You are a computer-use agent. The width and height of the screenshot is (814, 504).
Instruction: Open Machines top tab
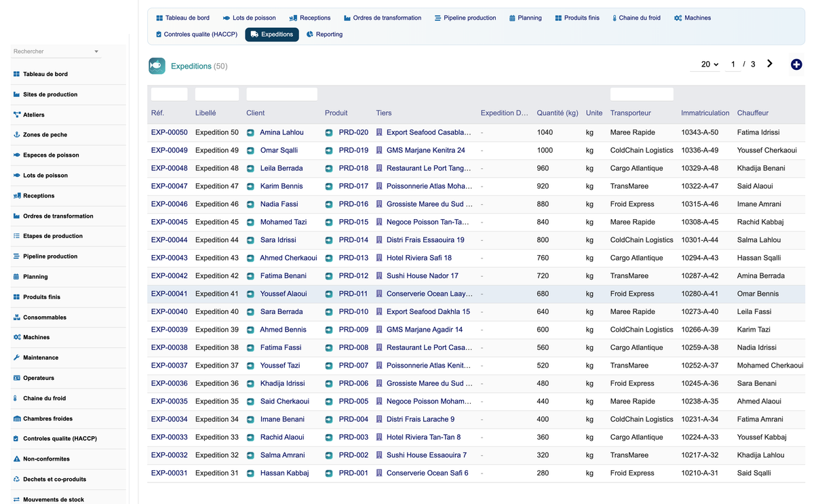(x=693, y=18)
